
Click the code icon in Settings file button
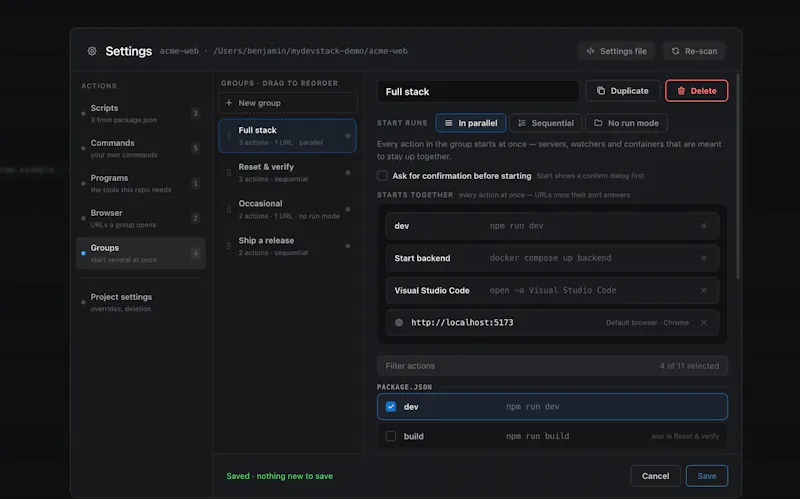(x=590, y=51)
